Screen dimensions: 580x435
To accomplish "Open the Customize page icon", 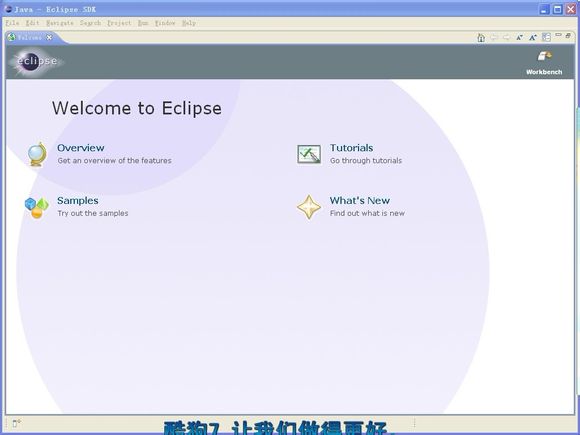I will [x=546, y=37].
